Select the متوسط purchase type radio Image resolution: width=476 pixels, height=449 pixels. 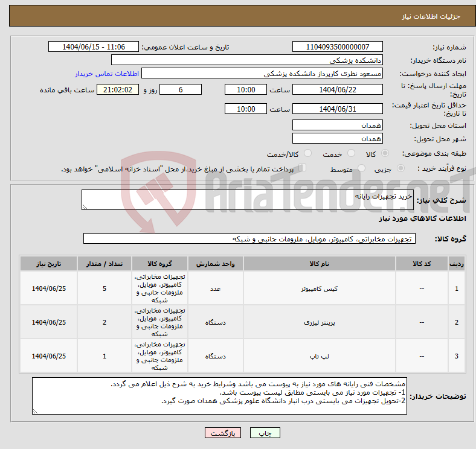361,168
